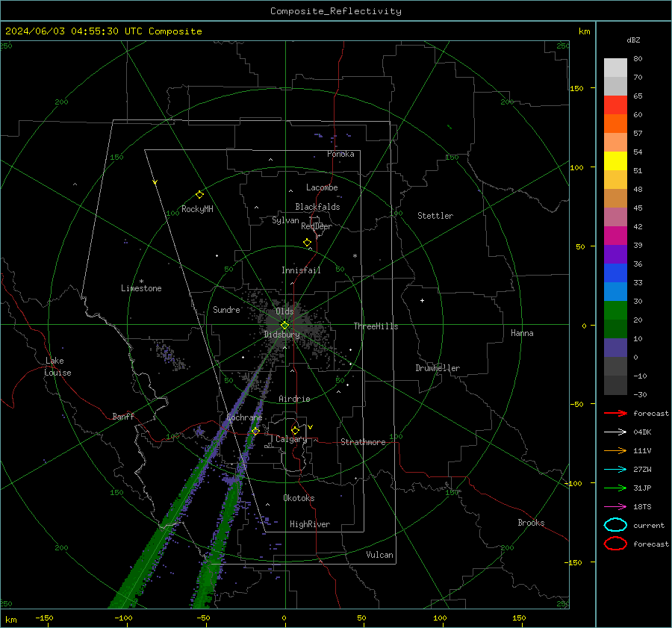This screenshot has height=628, width=672.
Task: Click the Cochrane map label
Action: [244, 417]
